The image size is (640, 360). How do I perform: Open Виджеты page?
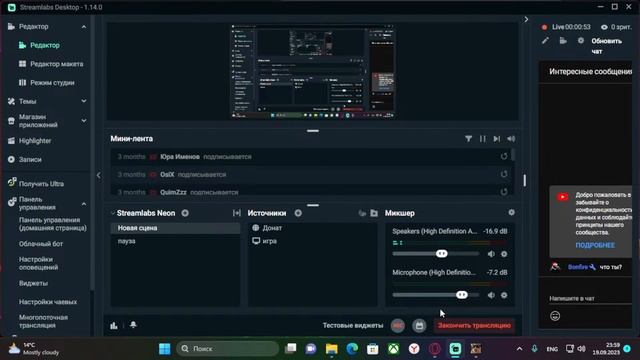click(33, 283)
